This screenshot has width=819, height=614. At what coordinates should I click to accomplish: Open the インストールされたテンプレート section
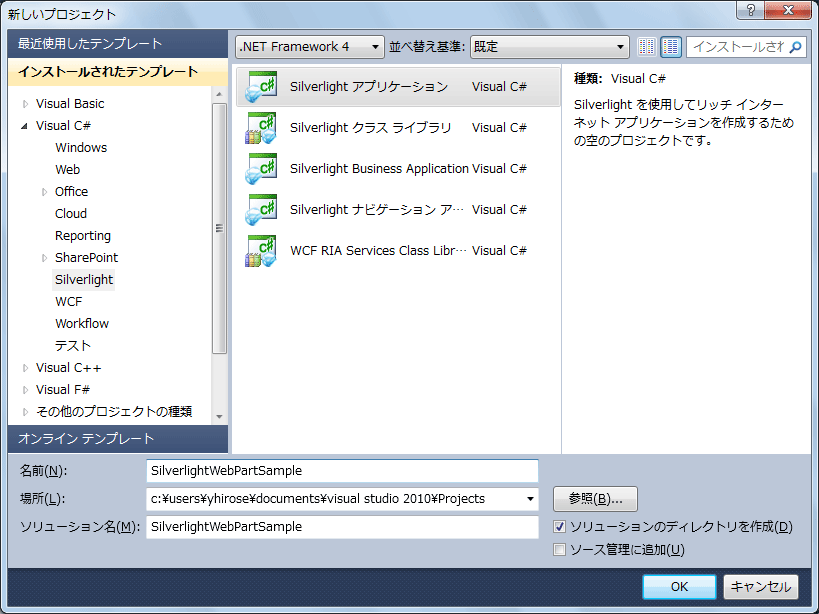118,72
